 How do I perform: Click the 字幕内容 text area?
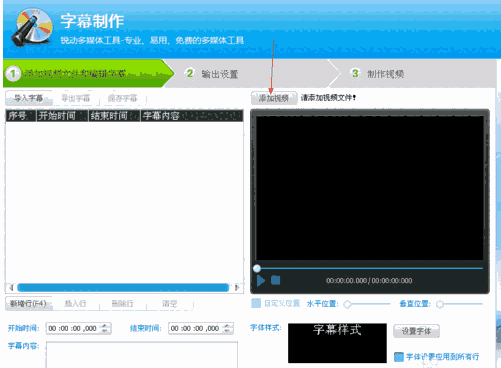point(142,355)
